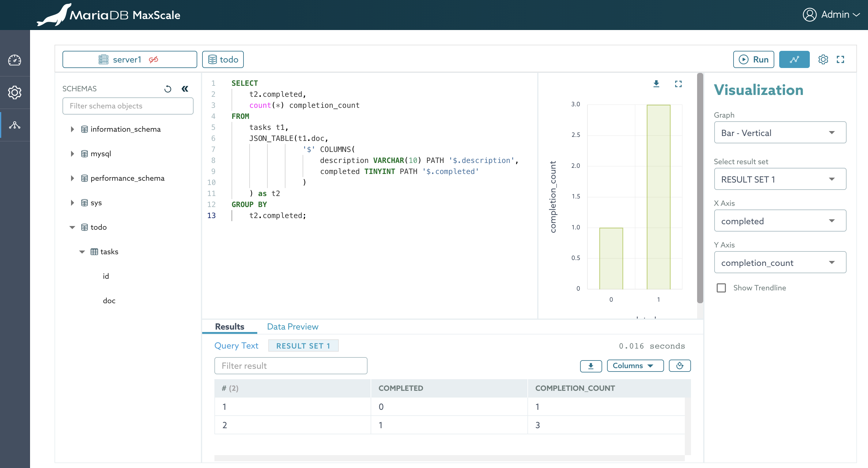Open the Columns dropdown in the results
This screenshot has height=468, width=868.
tap(635, 366)
